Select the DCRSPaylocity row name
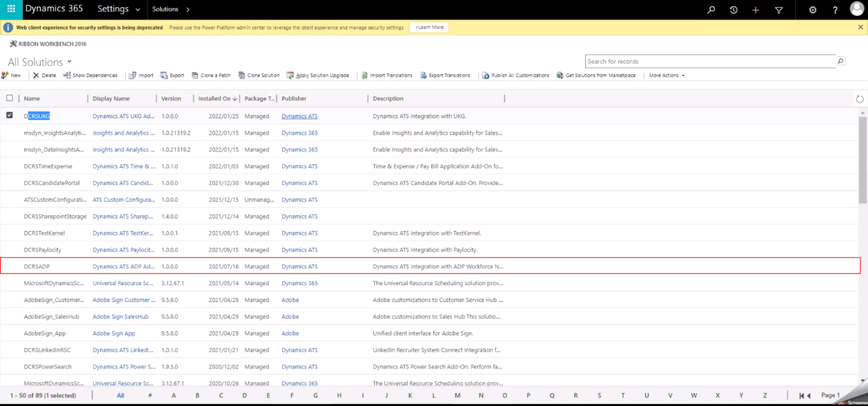This screenshot has width=868, height=406. [42, 250]
